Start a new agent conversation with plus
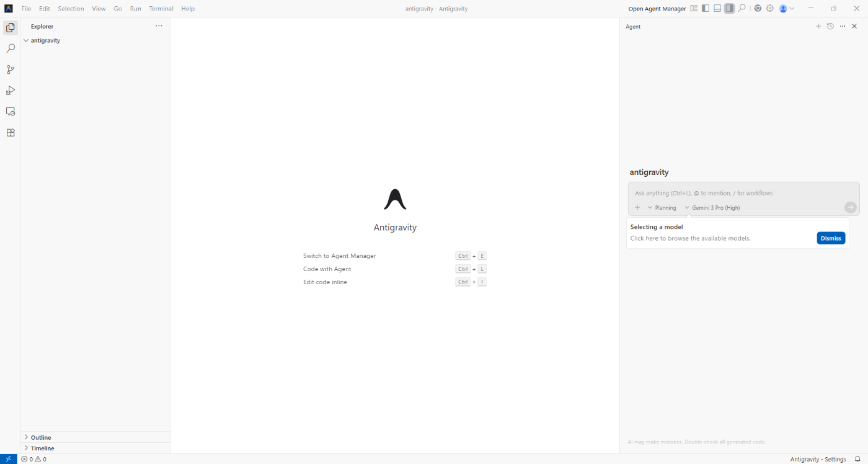The image size is (868, 464). (x=818, y=26)
